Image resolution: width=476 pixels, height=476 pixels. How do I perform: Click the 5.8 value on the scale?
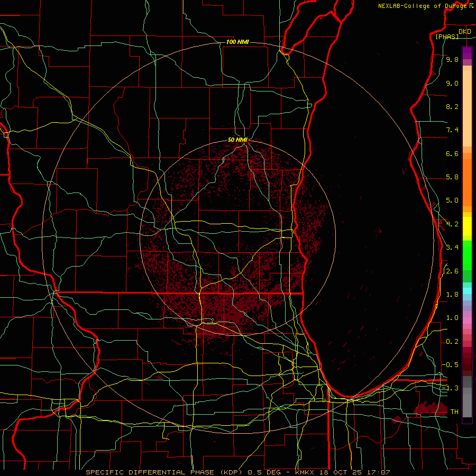tap(452, 177)
